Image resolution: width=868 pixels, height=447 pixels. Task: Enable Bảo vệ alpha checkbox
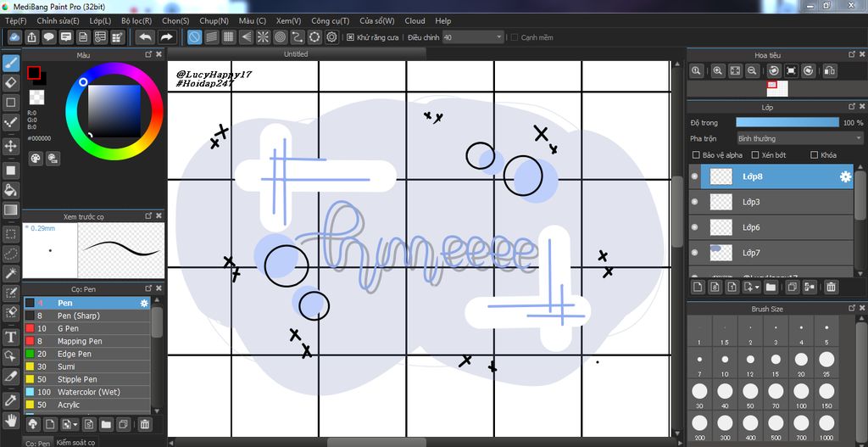coord(696,155)
